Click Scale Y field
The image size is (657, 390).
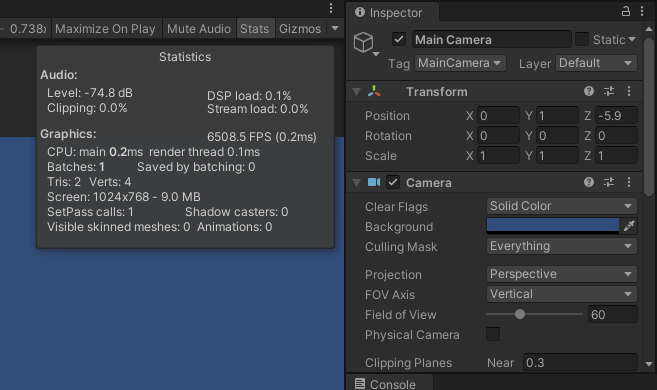pyautogui.click(x=557, y=155)
